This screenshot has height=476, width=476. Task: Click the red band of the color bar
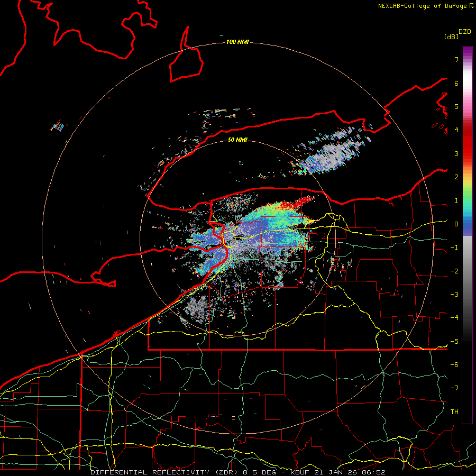tap(467, 143)
